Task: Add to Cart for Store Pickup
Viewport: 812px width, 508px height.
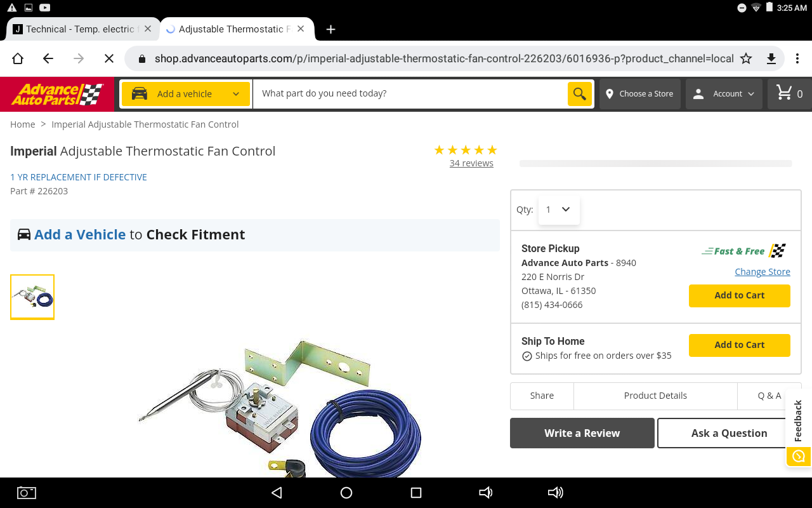Action: coord(740,295)
